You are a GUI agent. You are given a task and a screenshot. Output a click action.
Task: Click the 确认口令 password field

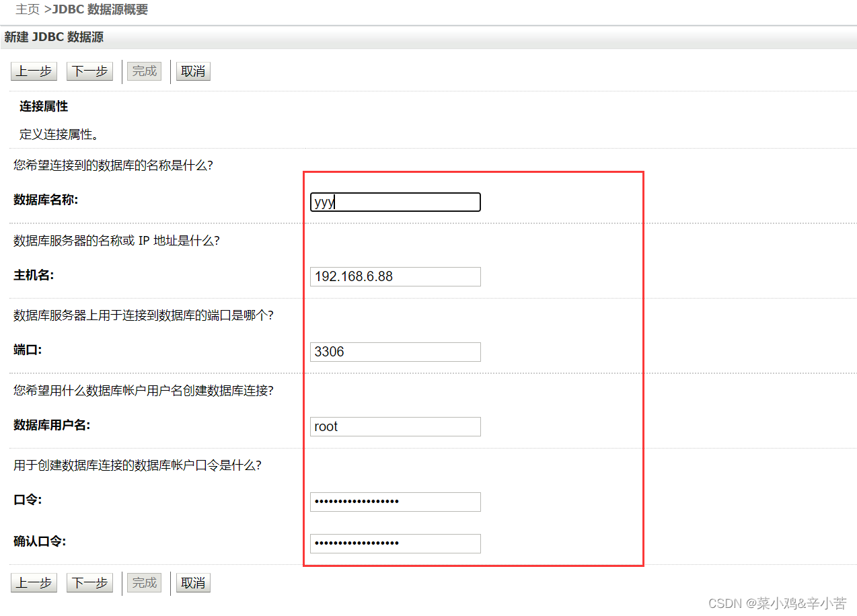pyautogui.click(x=395, y=543)
